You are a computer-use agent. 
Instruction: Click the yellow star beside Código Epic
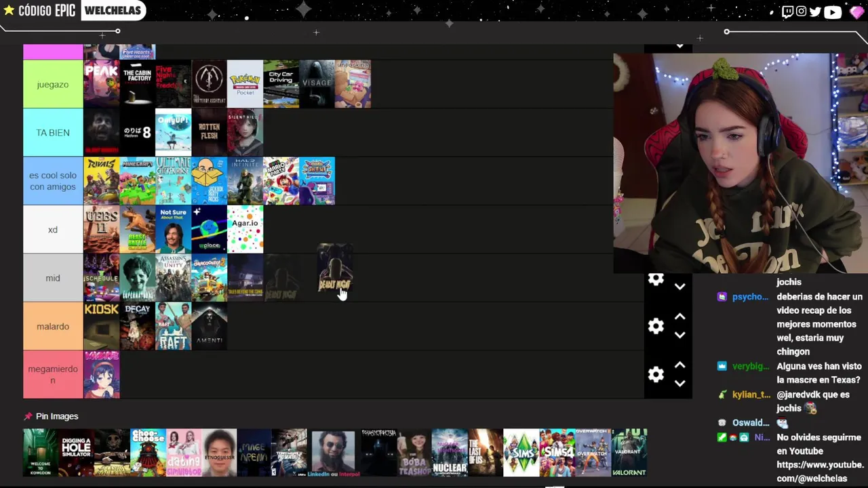(9, 10)
